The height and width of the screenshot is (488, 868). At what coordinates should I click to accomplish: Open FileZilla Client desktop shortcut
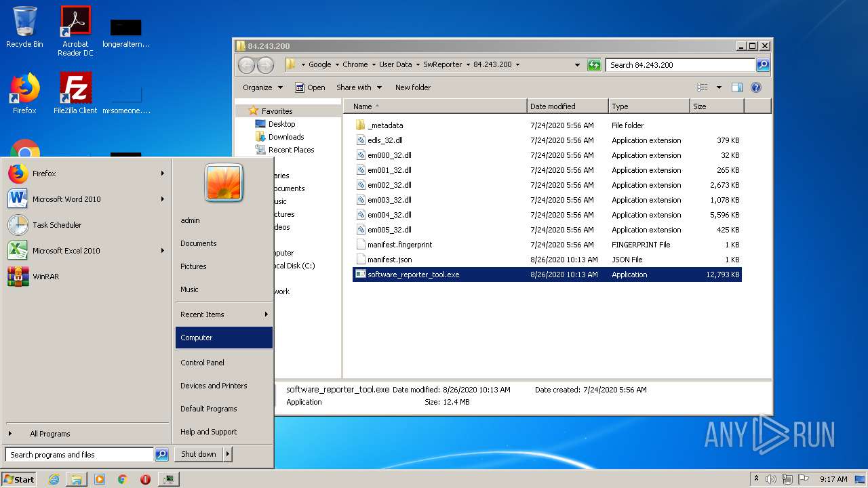[x=75, y=93]
